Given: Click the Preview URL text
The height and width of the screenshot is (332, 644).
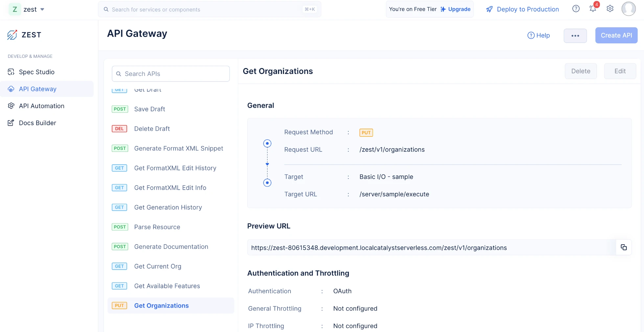Looking at the screenshot, I should click(379, 248).
